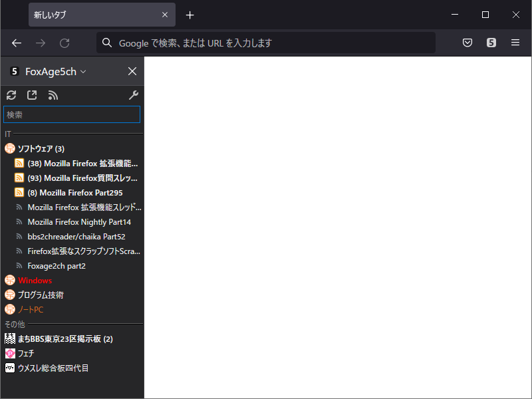Image resolution: width=532 pixels, height=399 pixels.
Task: Close the 新しいタブ tab
Action: [165, 15]
